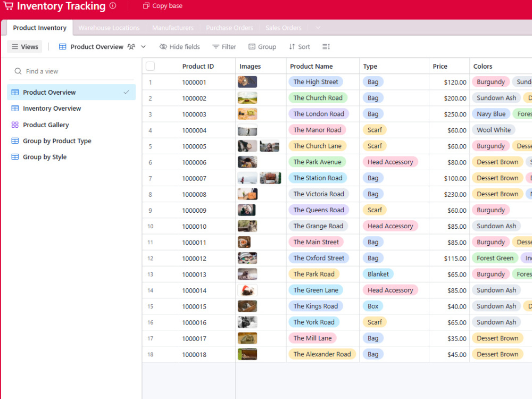This screenshot has width=532, height=399.
Task: Click the Box type tag
Action: (x=373, y=306)
